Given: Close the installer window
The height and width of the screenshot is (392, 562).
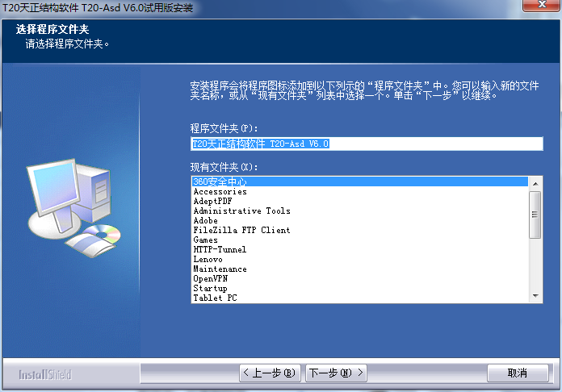Looking at the screenshot, I should pos(542,5).
